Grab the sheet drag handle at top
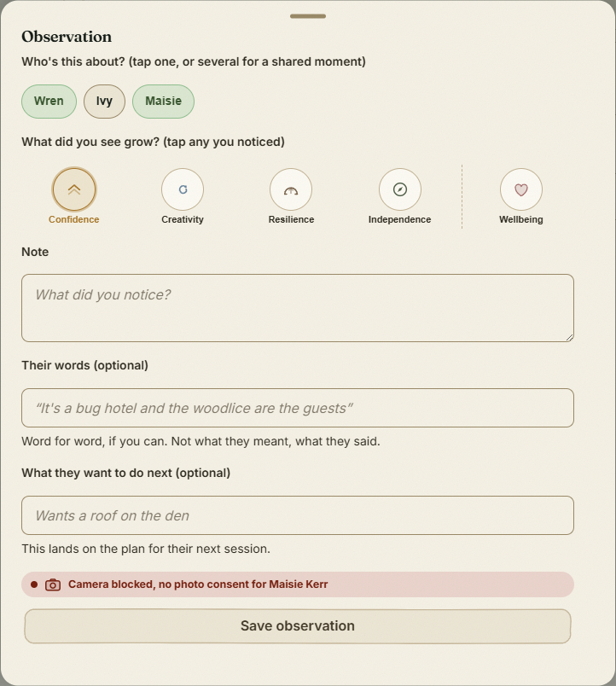This screenshot has height=686, width=616. coord(308,16)
